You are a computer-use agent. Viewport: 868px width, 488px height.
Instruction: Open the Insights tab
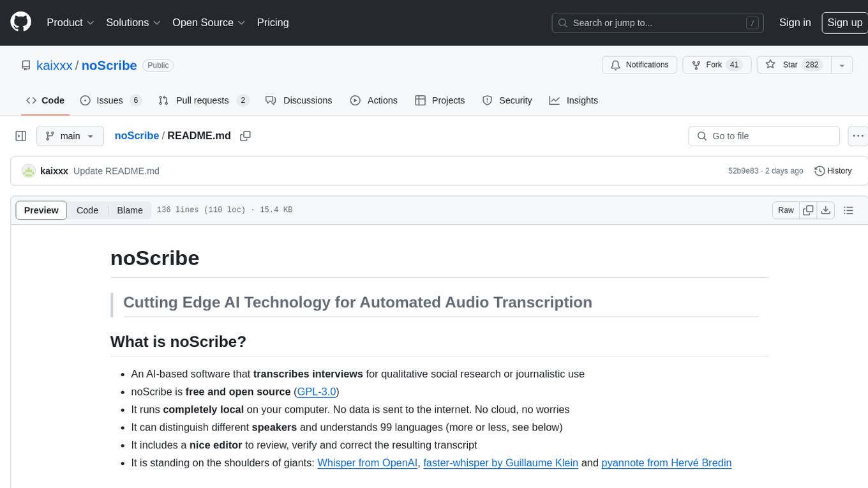pos(574,100)
